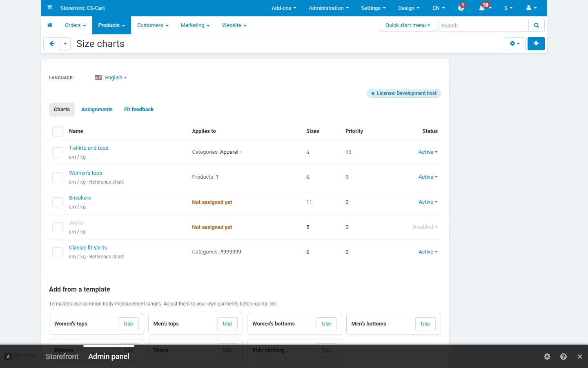Click the Search input field
The height and width of the screenshot is (368, 588).
[483, 25]
